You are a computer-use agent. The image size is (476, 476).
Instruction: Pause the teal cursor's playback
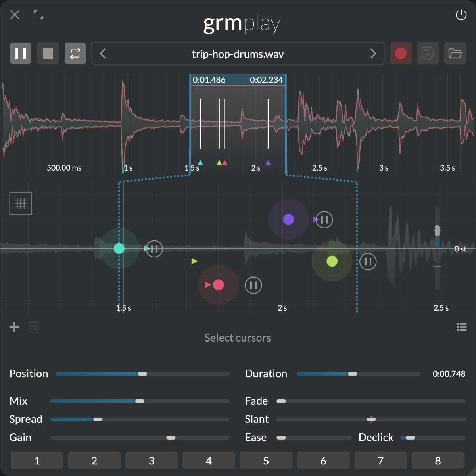pyautogui.click(x=154, y=249)
